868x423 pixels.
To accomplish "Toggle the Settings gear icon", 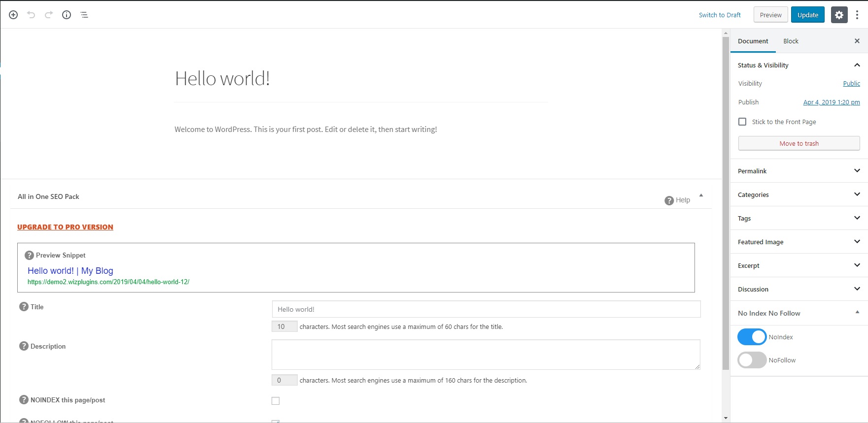I will pyautogui.click(x=839, y=15).
